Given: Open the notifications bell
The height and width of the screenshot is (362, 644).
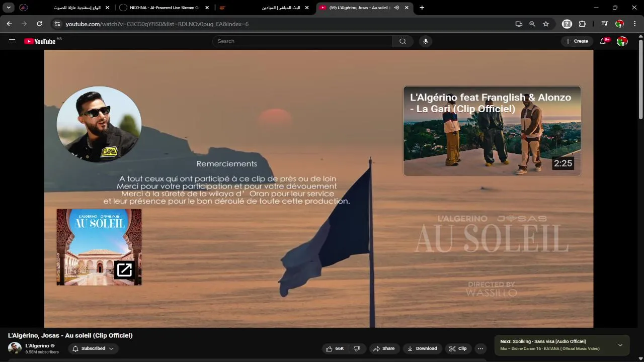Looking at the screenshot, I should coord(603,41).
